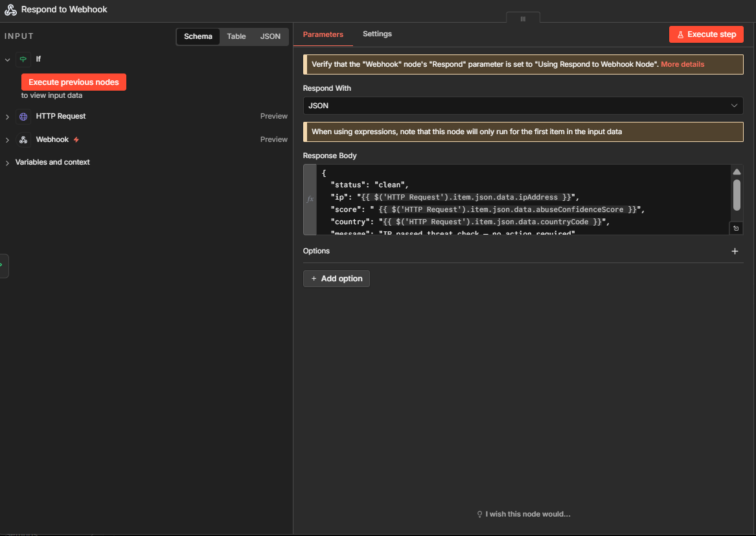This screenshot has height=536, width=756.
Task: Click the Respond With label
Action: pyautogui.click(x=327, y=88)
